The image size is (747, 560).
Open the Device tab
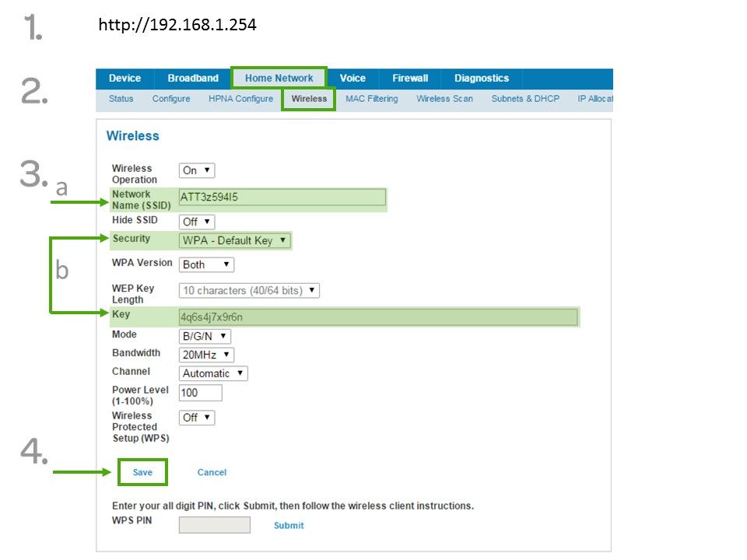[124, 79]
